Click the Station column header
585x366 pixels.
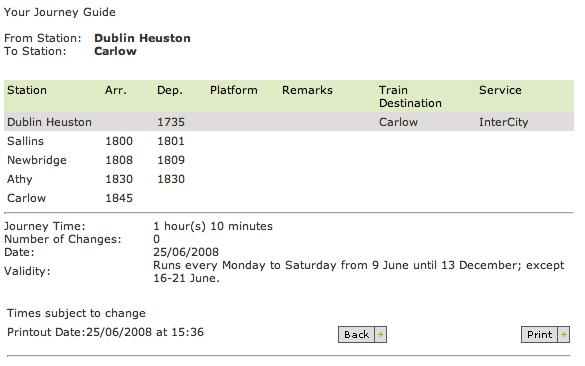[27, 90]
